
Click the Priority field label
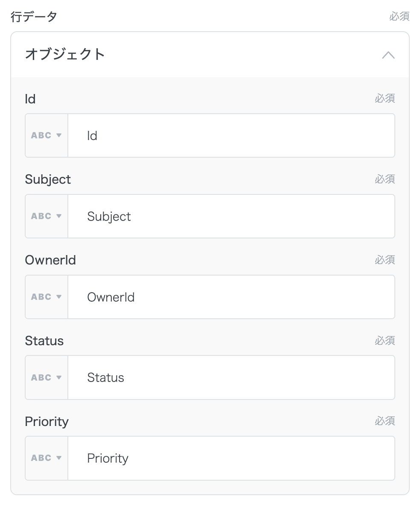(47, 421)
